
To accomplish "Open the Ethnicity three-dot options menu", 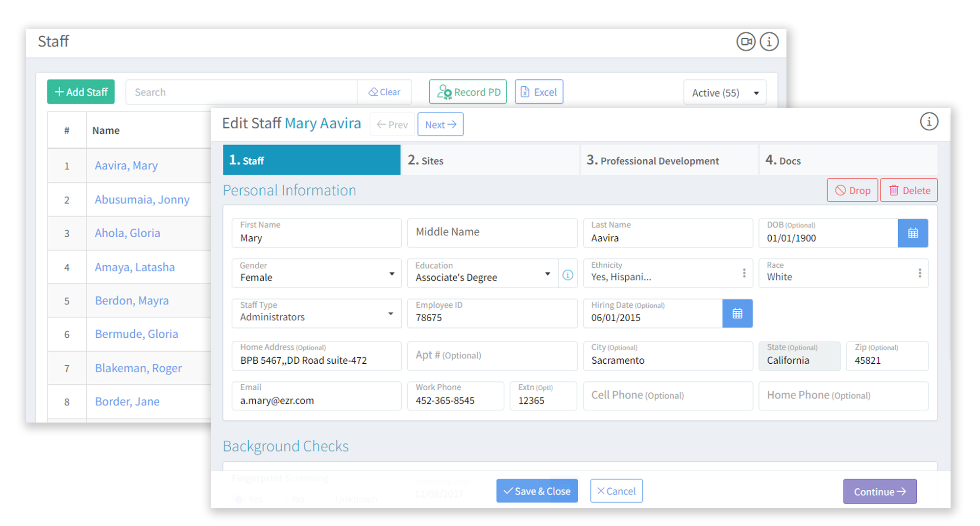I will coord(744,273).
